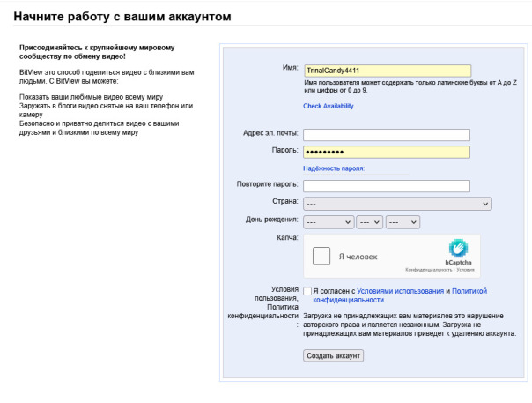Image resolution: width=532 pixels, height=403 pixels.
Task: Open the 'Условиями использования' link
Action: point(401,291)
